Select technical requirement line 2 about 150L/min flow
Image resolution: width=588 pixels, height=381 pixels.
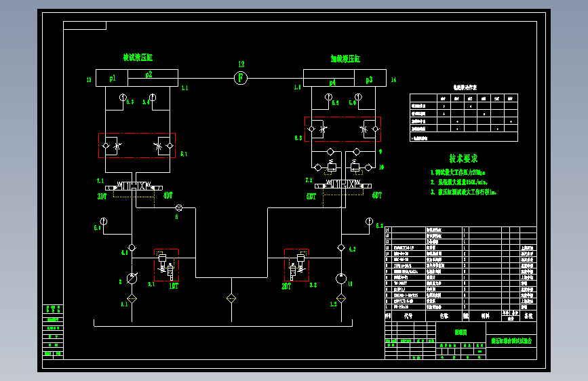pos(459,182)
